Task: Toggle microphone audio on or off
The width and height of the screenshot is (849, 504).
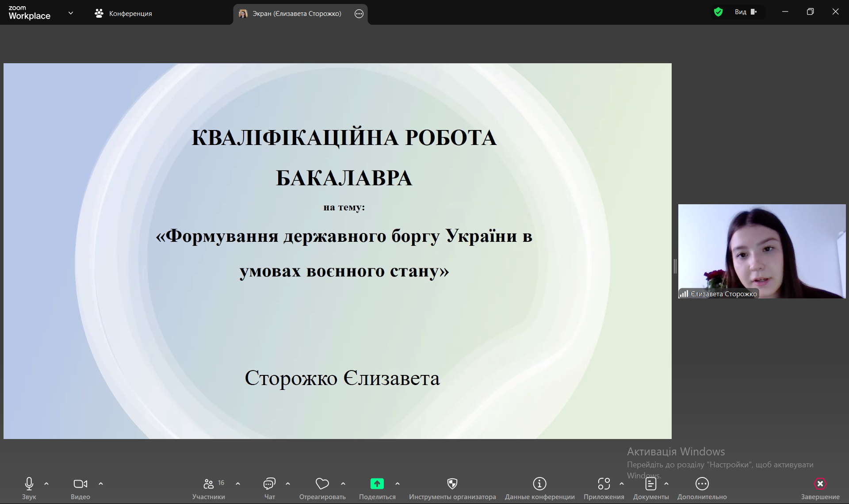Action: (29, 484)
